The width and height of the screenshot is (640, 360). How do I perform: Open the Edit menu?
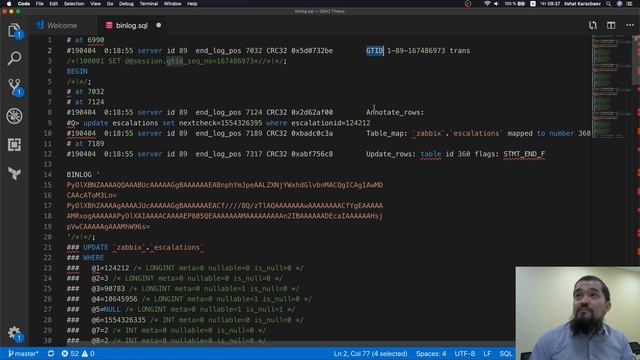(53, 4)
